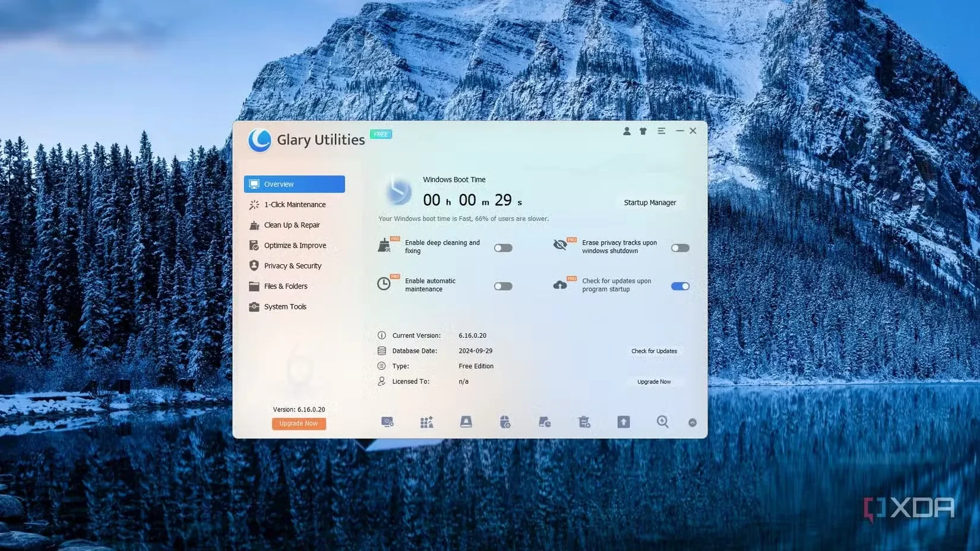Open the user account icon in title bar
This screenshot has height=551, width=980.
(627, 131)
